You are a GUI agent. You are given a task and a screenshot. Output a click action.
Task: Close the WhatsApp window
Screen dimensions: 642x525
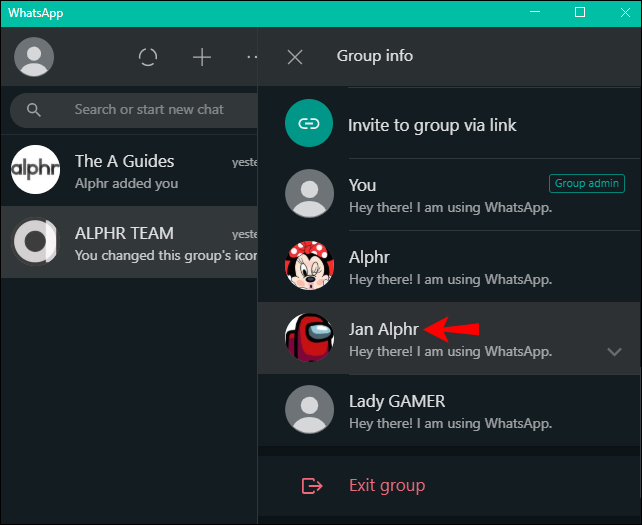(625, 12)
